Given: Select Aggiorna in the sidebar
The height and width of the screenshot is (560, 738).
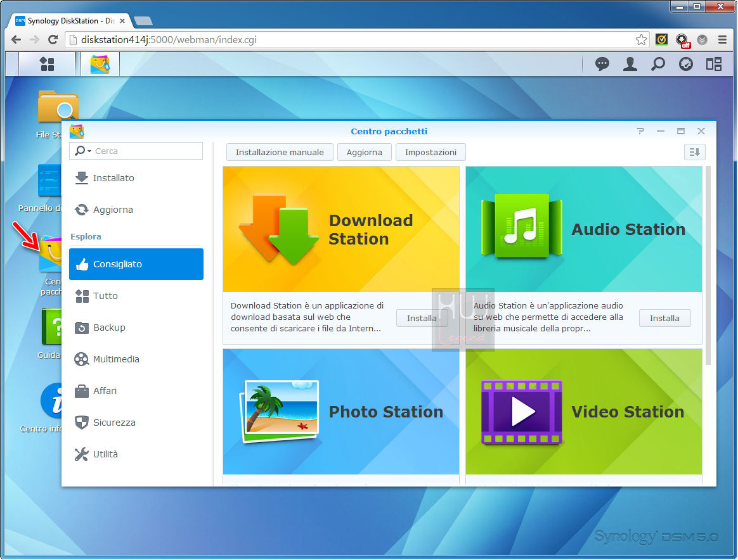Looking at the screenshot, I should (136, 210).
